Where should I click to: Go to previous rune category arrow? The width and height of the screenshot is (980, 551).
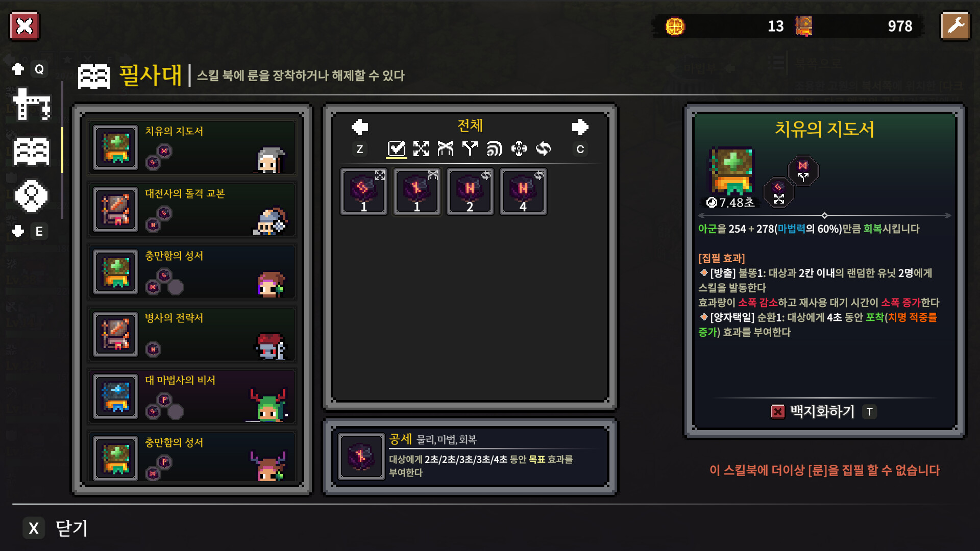[x=360, y=127]
